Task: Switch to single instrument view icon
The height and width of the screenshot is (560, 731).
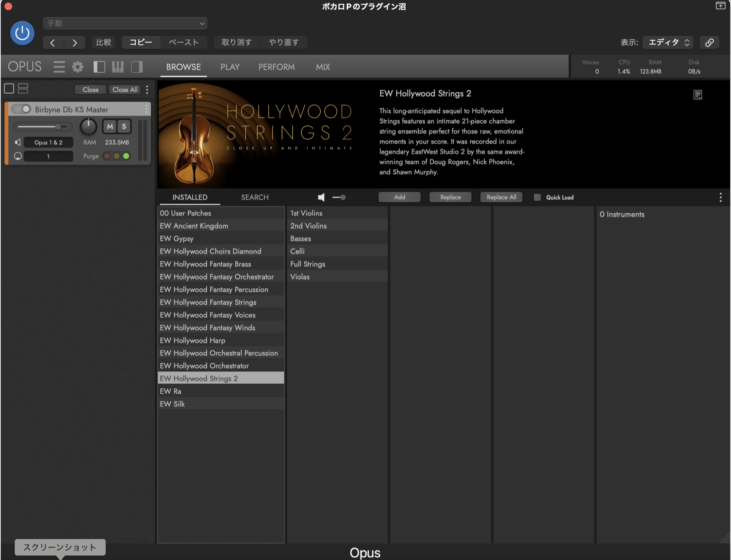Action: pos(9,89)
